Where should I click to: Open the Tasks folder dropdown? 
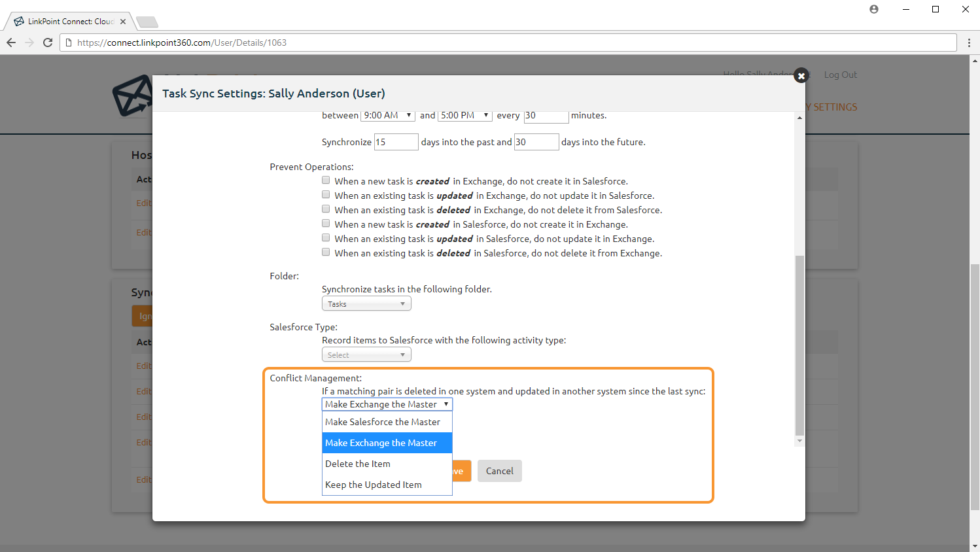[x=366, y=303]
